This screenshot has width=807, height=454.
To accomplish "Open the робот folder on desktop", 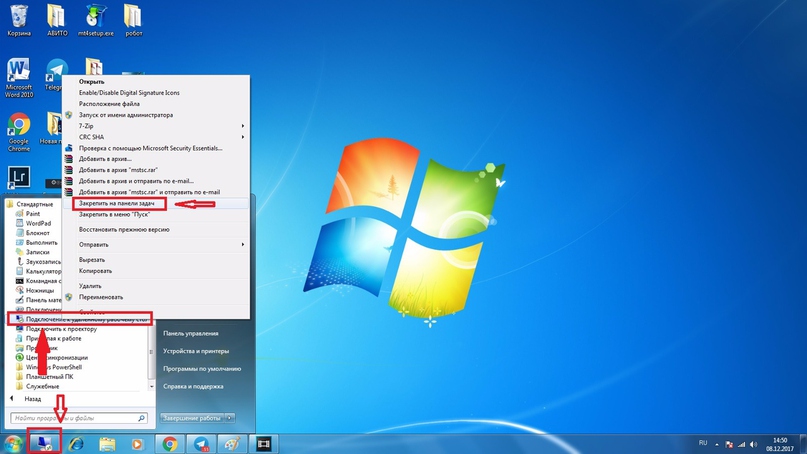I will 133,21.
